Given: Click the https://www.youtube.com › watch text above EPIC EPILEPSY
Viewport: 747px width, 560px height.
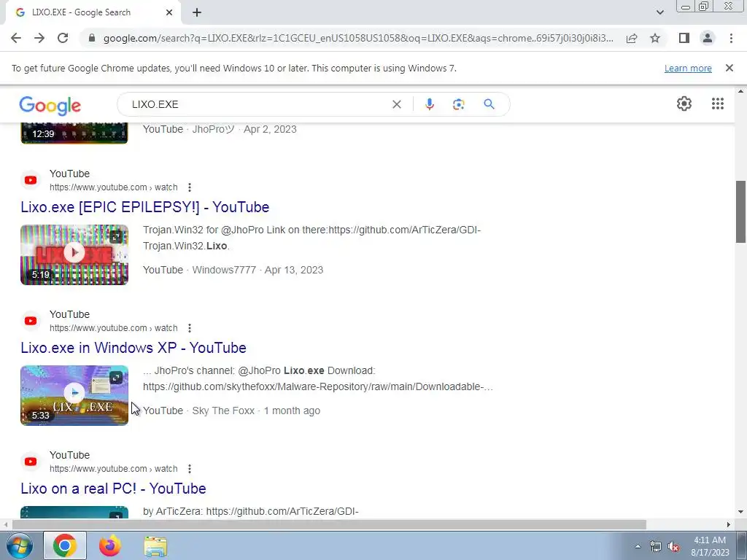Looking at the screenshot, I should (x=113, y=187).
